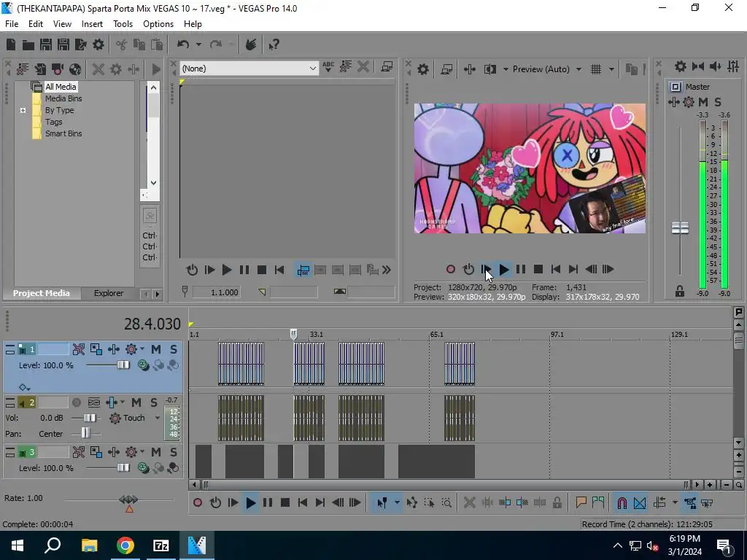747x560 pixels.
Task: Click the Cut scissors icon
Action: (x=121, y=44)
